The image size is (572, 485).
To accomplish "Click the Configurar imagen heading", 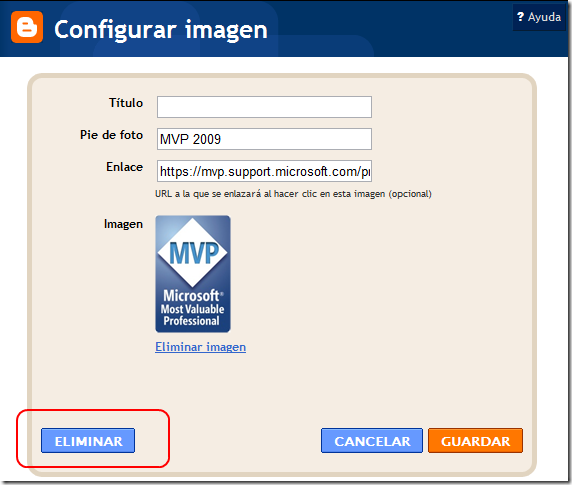I will pyautogui.click(x=161, y=30).
